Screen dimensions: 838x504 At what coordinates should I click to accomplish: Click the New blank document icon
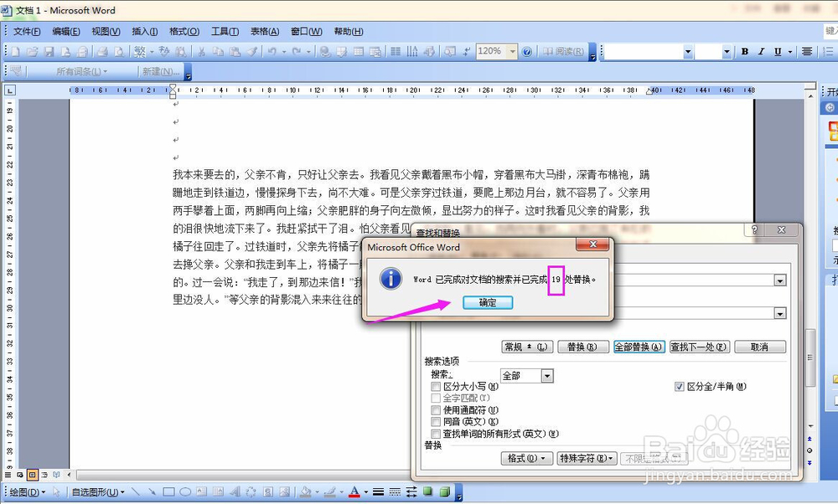coord(15,52)
